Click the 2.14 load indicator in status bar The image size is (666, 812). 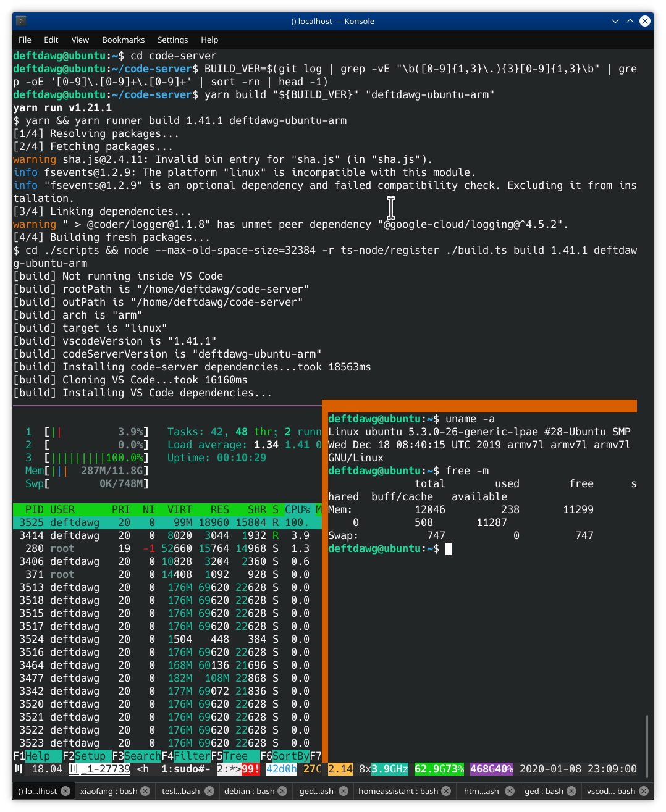click(x=340, y=769)
